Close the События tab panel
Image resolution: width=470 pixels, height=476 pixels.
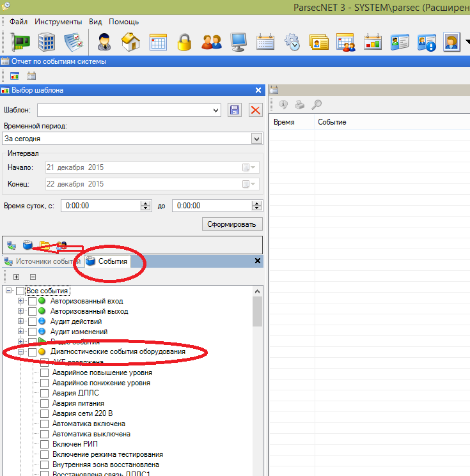point(257,261)
